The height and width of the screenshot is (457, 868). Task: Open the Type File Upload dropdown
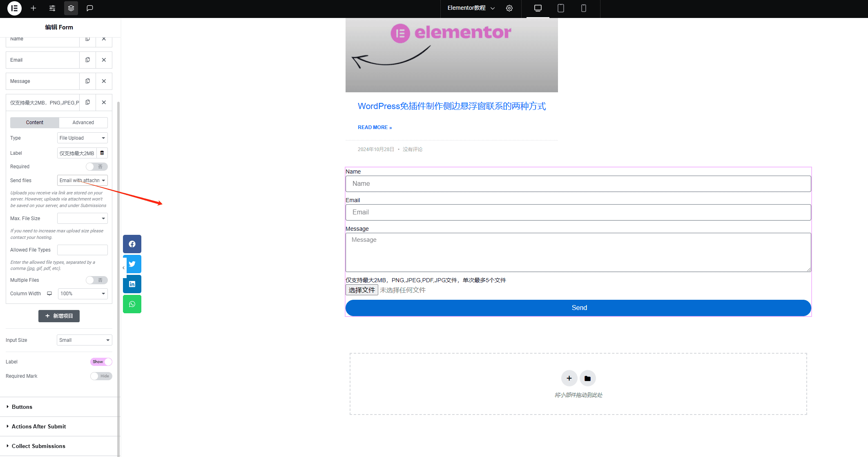[x=83, y=138]
